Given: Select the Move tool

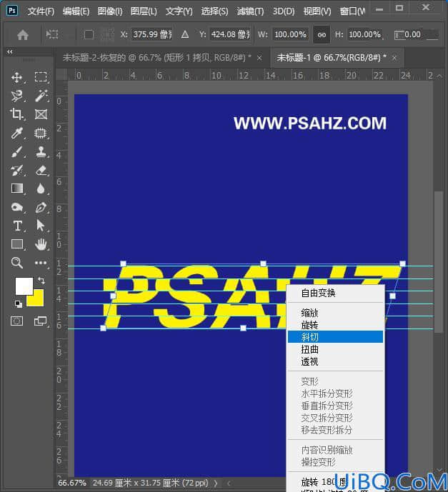Looking at the screenshot, I should (x=16, y=77).
